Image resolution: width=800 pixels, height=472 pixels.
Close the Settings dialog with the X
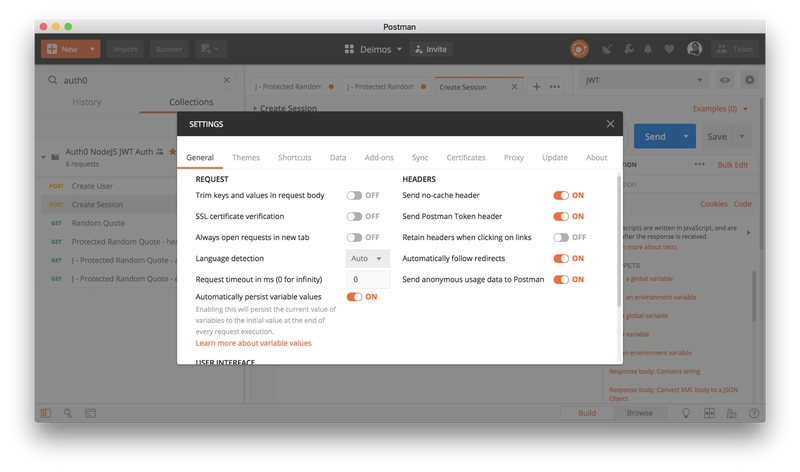point(610,124)
